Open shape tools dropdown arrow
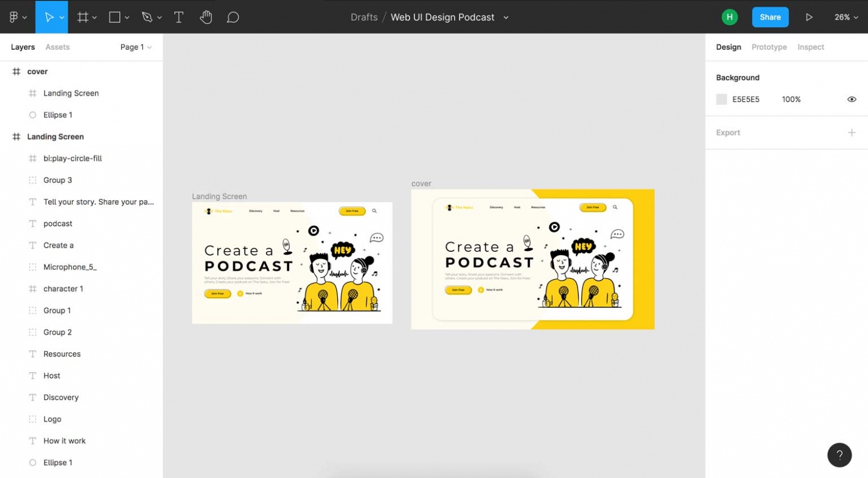The image size is (868, 478). click(x=127, y=18)
